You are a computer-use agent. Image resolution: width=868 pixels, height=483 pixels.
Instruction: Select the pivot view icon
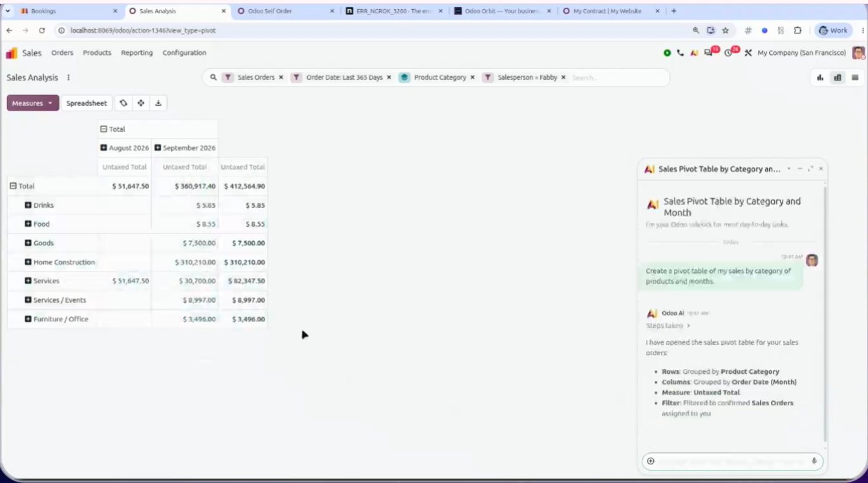point(838,78)
